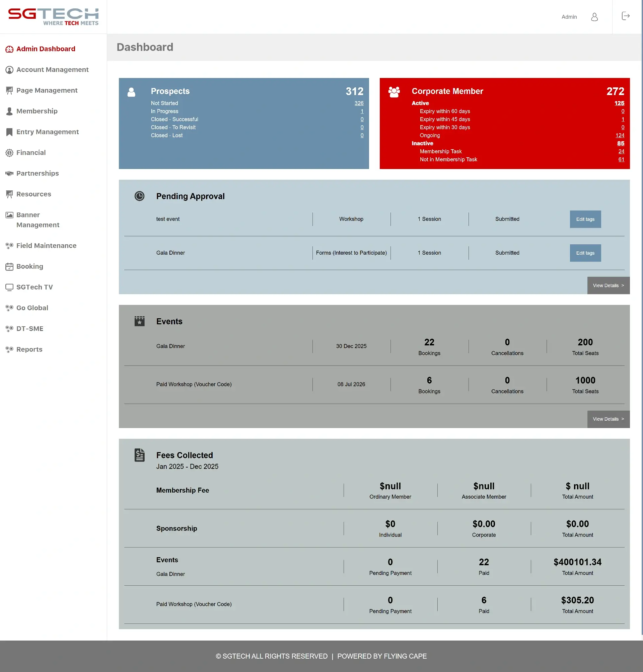Select the Account Management person icon

click(x=9, y=70)
